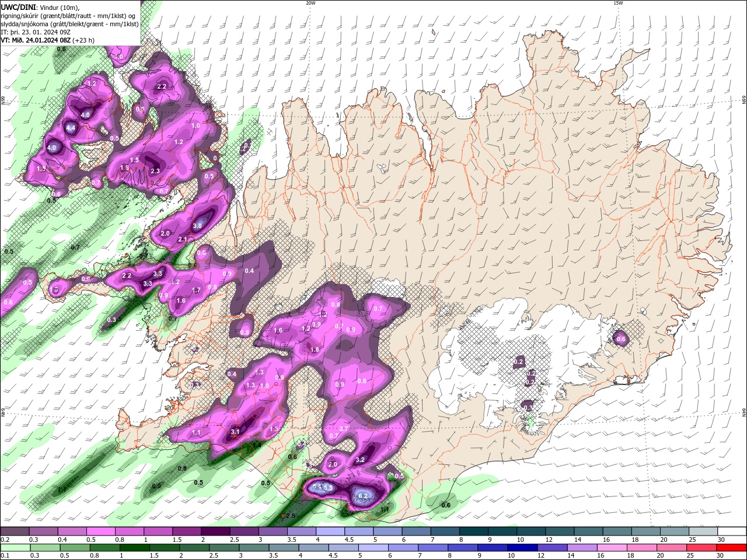Viewport: 747px width, 560px height.
Task: Click the 3.2 snowfall value on the map
Action: click(360, 460)
